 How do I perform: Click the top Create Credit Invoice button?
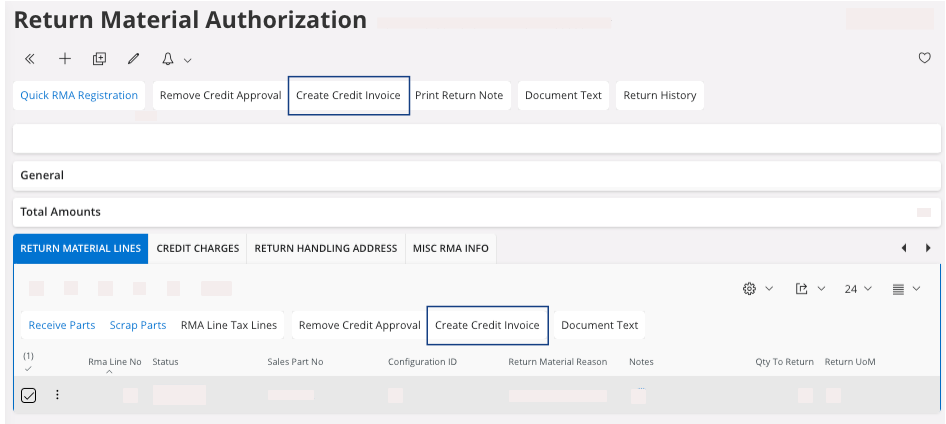[x=348, y=96]
